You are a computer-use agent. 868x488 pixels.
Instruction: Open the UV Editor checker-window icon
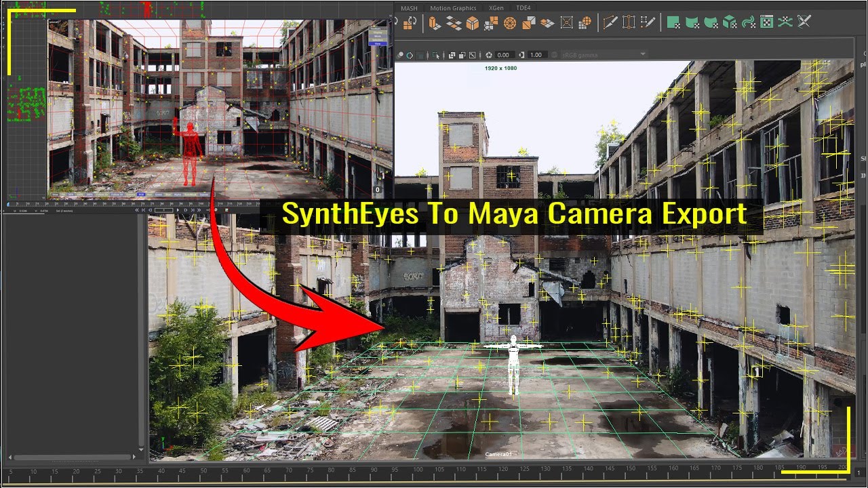[767, 23]
